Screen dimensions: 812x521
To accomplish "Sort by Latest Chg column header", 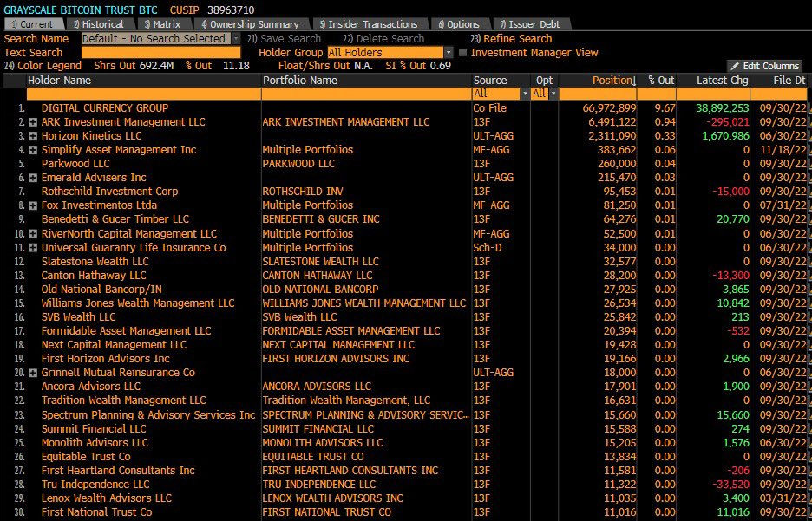I will coord(713,81).
